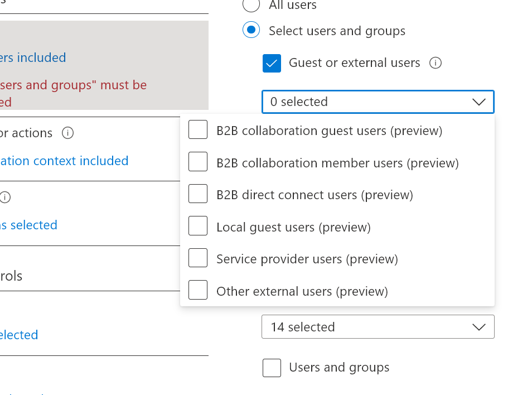Expand the chevron on the '14 selected' box
Viewport: 532px width, 395px height.
tap(478, 327)
